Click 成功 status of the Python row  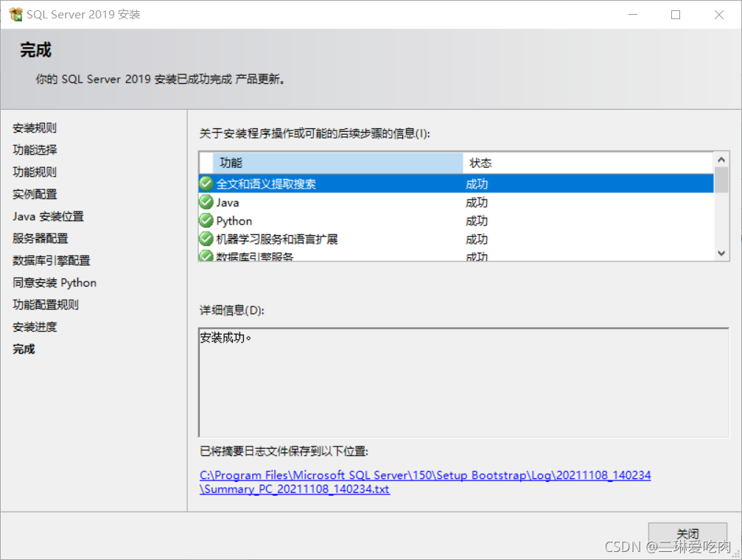[x=477, y=221]
